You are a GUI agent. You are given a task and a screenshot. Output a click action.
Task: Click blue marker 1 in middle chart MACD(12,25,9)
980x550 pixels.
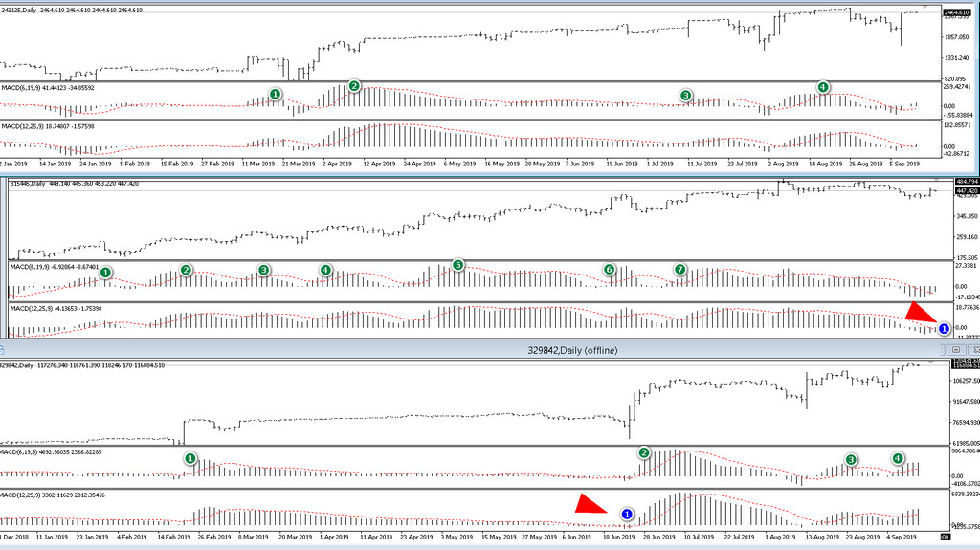944,328
